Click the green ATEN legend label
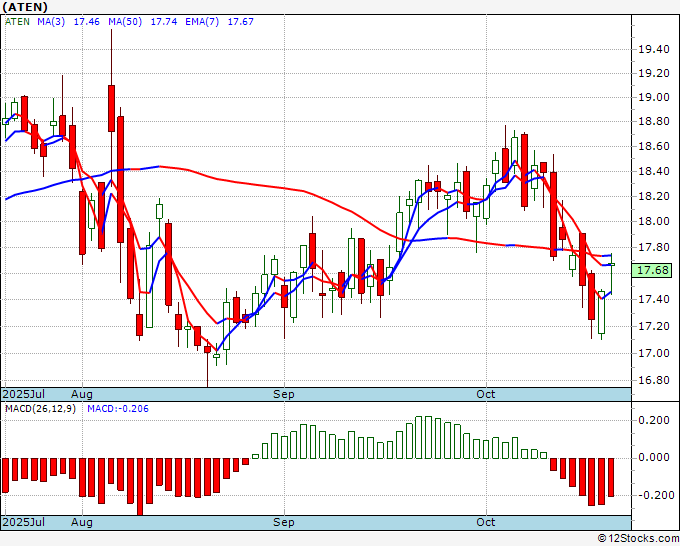Screen dimensions: 680x546 click(17, 22)
